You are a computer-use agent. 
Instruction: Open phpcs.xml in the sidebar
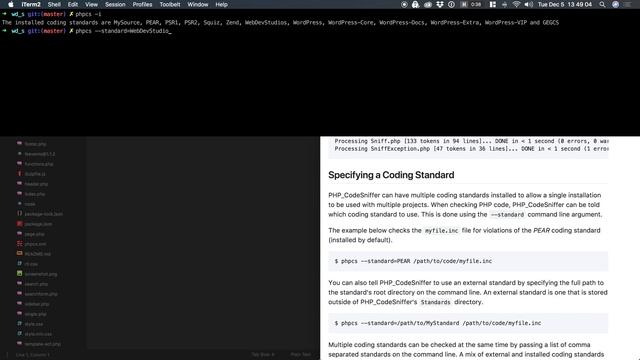36,244
